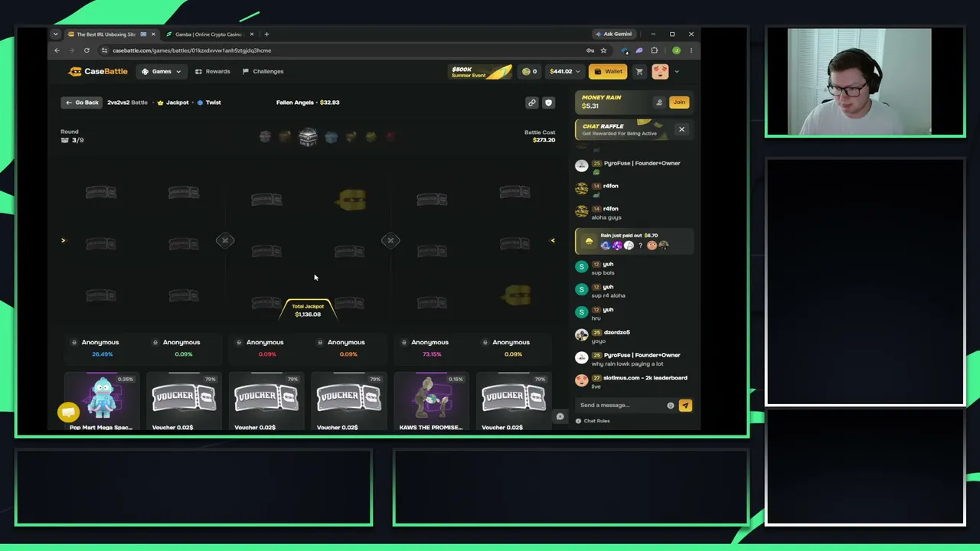Click the browser address bar URL

pos(191,51)
